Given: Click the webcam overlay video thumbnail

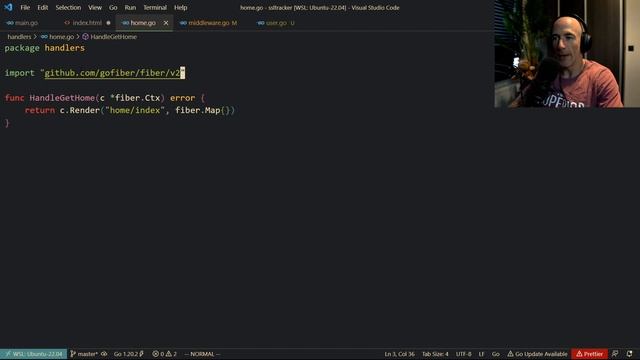Looking at the screenshot, I should (x=567, y=53).
